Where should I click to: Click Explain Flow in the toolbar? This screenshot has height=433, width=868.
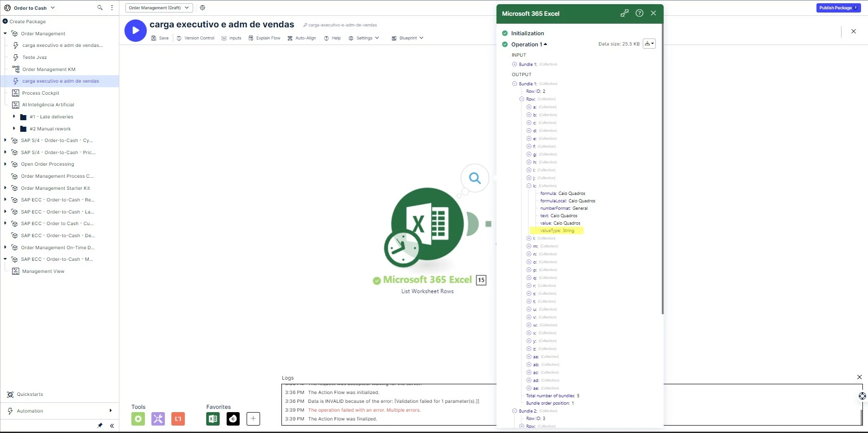[x=264, y=38]
